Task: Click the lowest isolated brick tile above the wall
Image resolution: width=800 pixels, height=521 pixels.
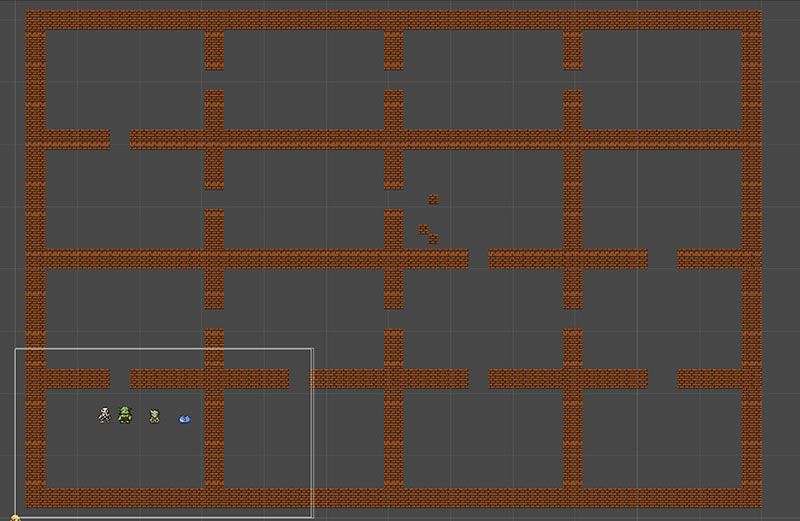Action: pyautogui.click(x=433, y=239)
